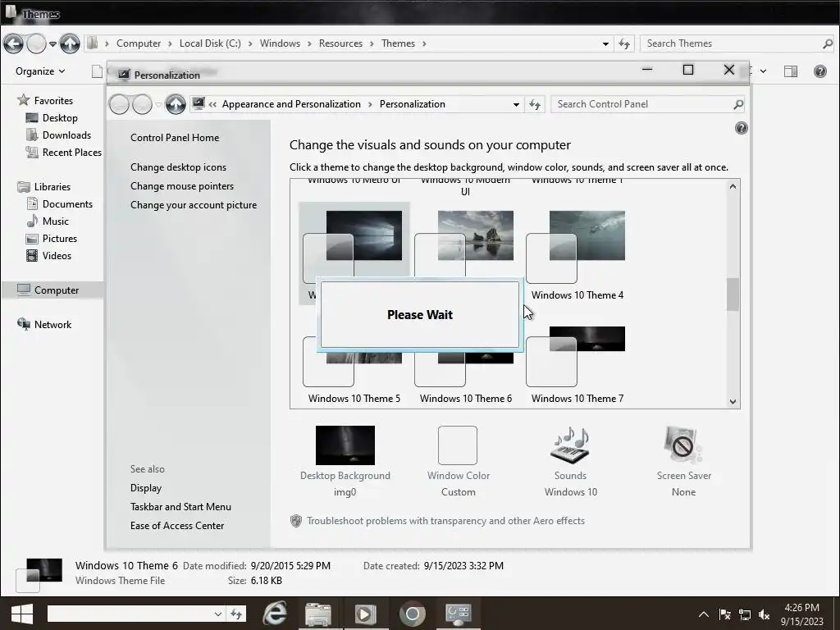Viewport: 840px width, 630px height.
Task: Select the Personalization breadcrumb segment
Action: 412,104
